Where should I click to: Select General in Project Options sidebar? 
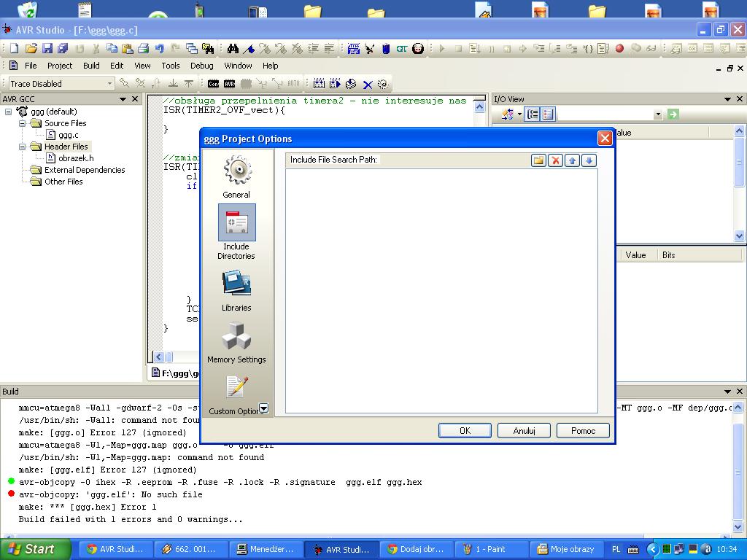(236, 176)
